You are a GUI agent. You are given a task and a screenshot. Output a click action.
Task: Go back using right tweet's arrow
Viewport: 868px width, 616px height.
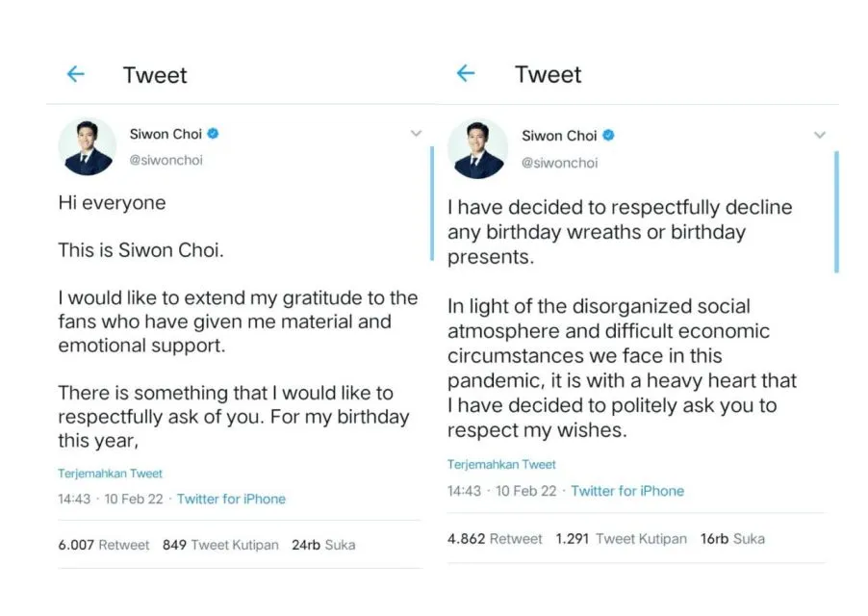point(466,72)
